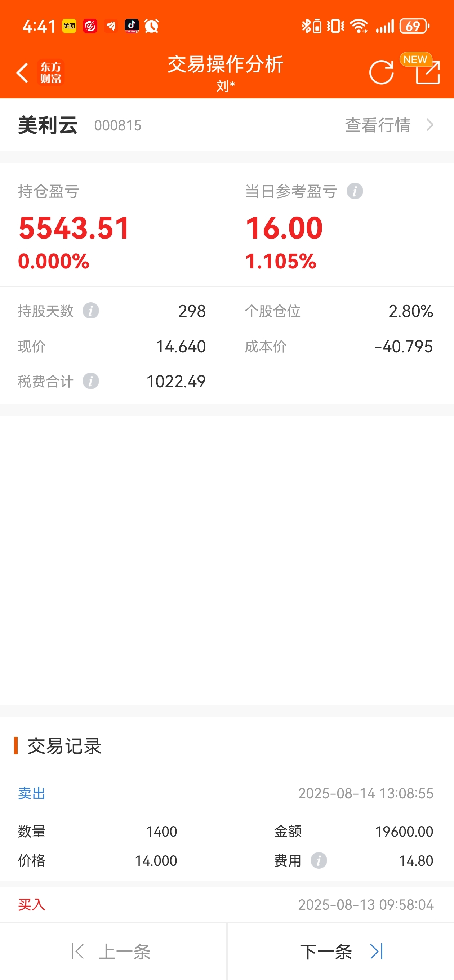Expand the chevron next to 查看行情
The height and width of the screenshot is (980, 454).
pos(429,125)
